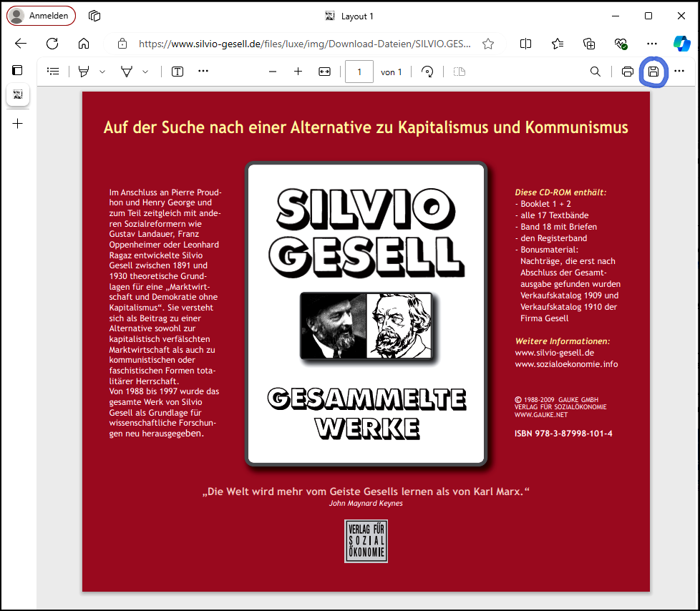Select the PDF draw tool
The height and width of the screenshot is (611, 700).
coord(127,72)
